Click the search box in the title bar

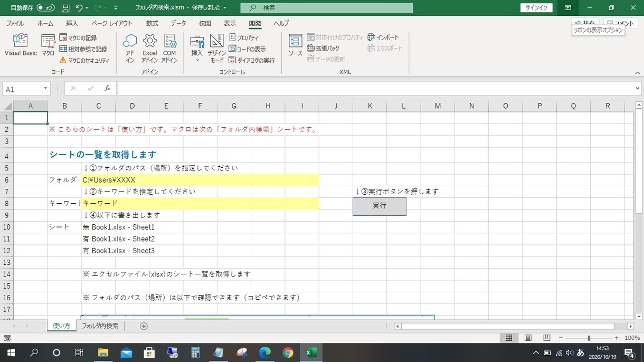click(327, 8)
